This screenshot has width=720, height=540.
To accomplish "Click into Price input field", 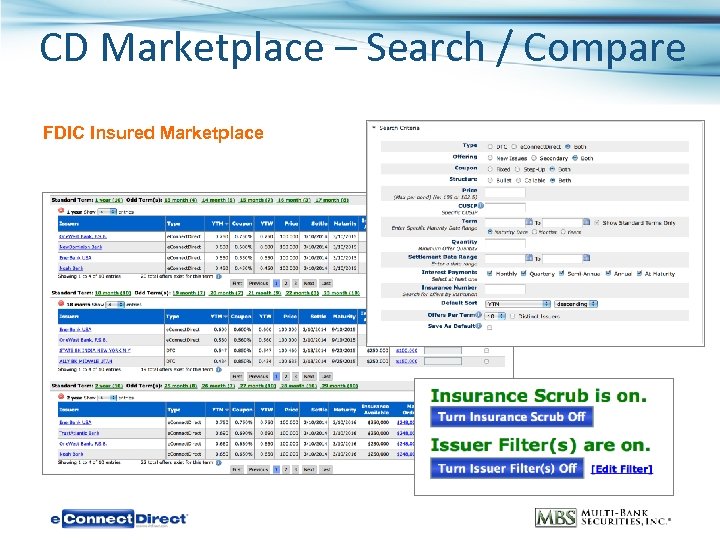I will (505, 193).
